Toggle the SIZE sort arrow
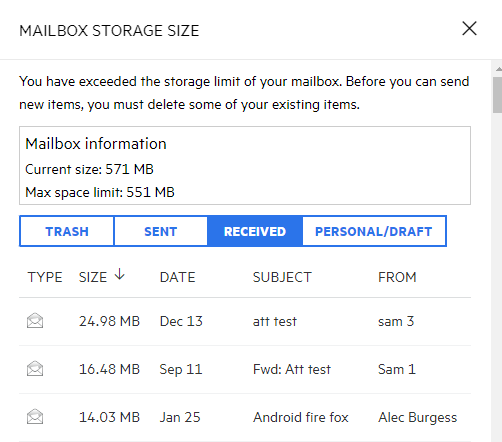Screen dimensions: 502x442 pos(119,275)
